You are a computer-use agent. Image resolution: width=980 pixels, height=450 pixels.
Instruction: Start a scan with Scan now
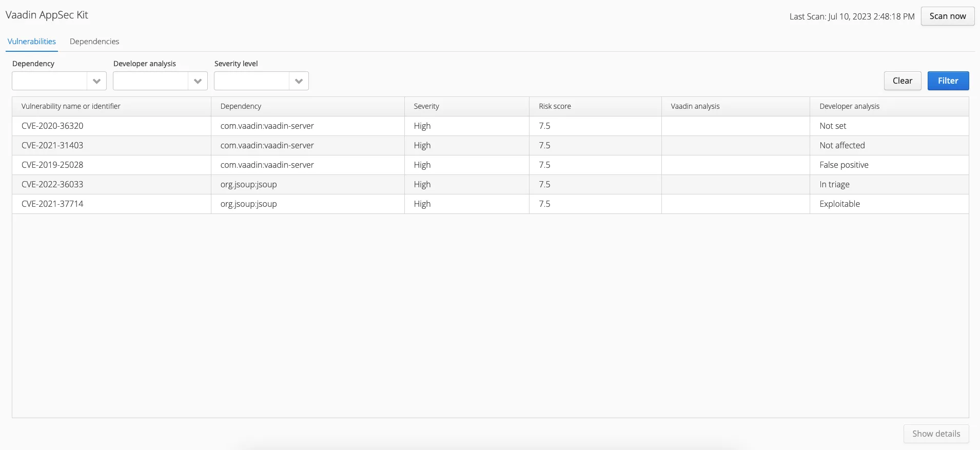coord(948,16)
